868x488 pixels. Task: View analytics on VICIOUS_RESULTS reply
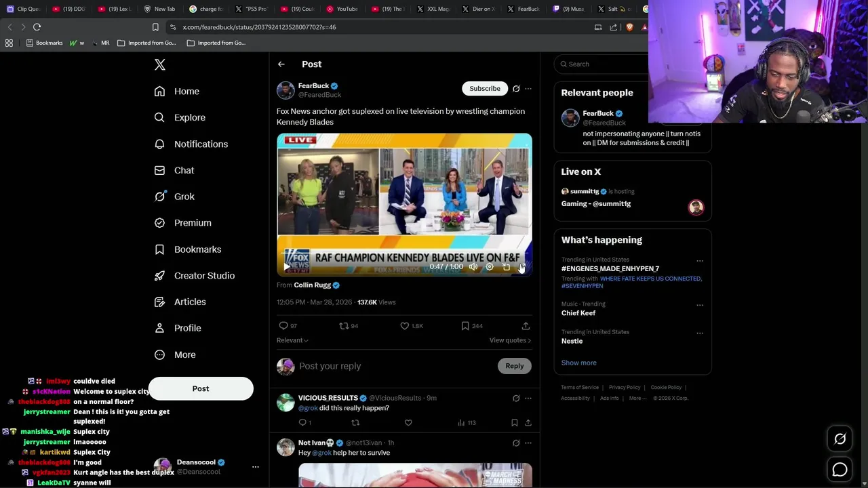(x=467, y=423)
